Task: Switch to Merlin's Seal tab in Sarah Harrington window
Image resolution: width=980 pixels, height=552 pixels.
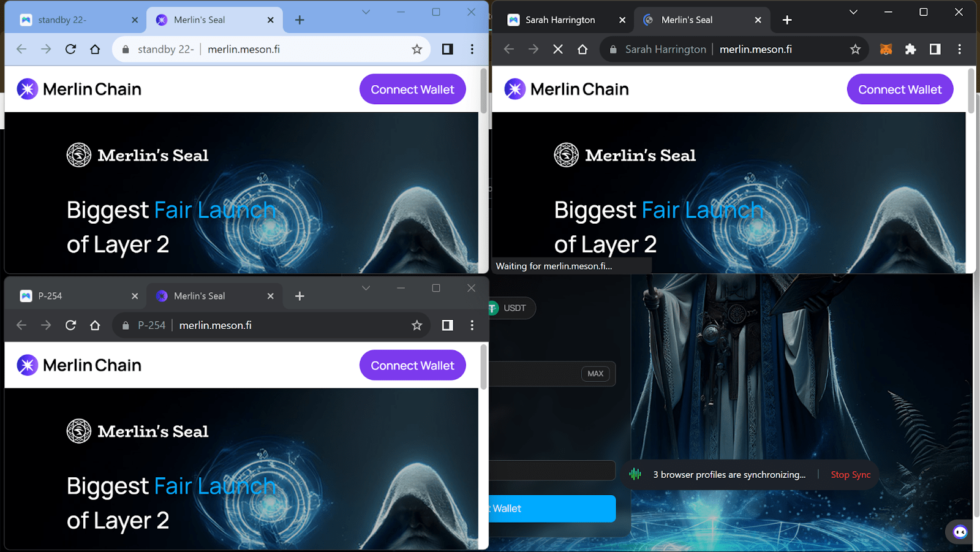Action: 702,20
